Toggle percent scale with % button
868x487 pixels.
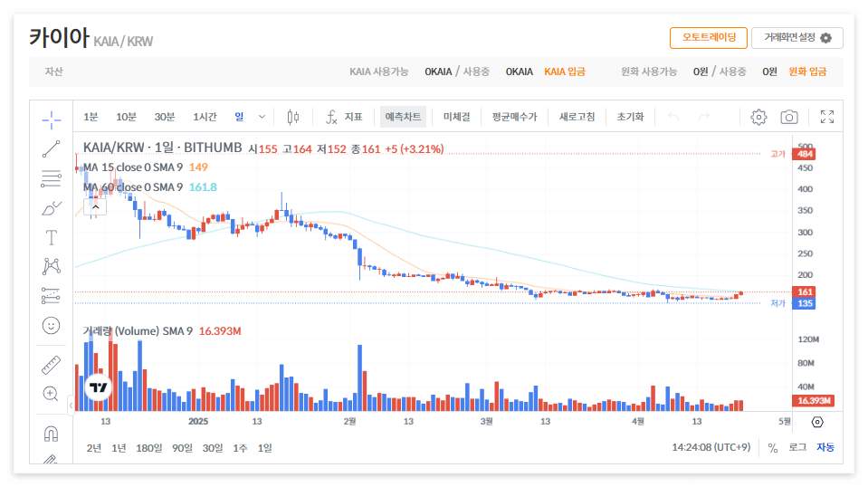click(773, 448)
